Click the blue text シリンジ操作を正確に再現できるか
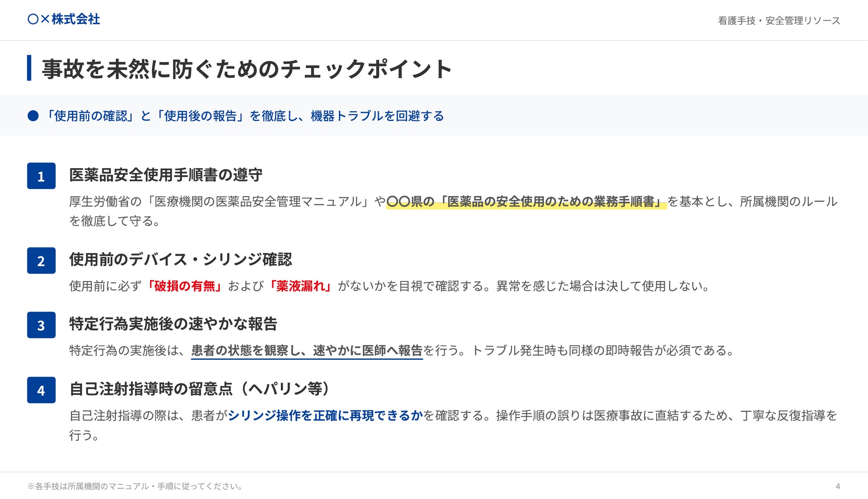This screenshot has width=868, height=499. [x=325, y=415]
